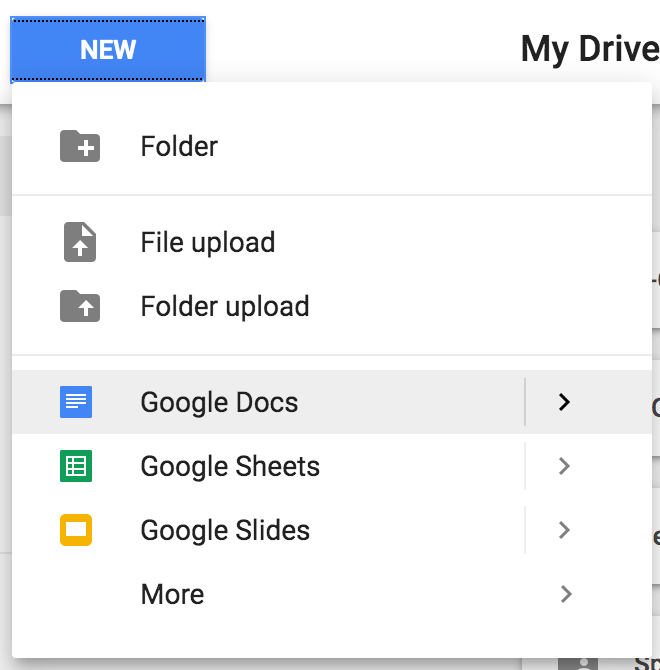660x670 pixels.
Task: Click the yellow Google Slides icon
Action: 76,530
